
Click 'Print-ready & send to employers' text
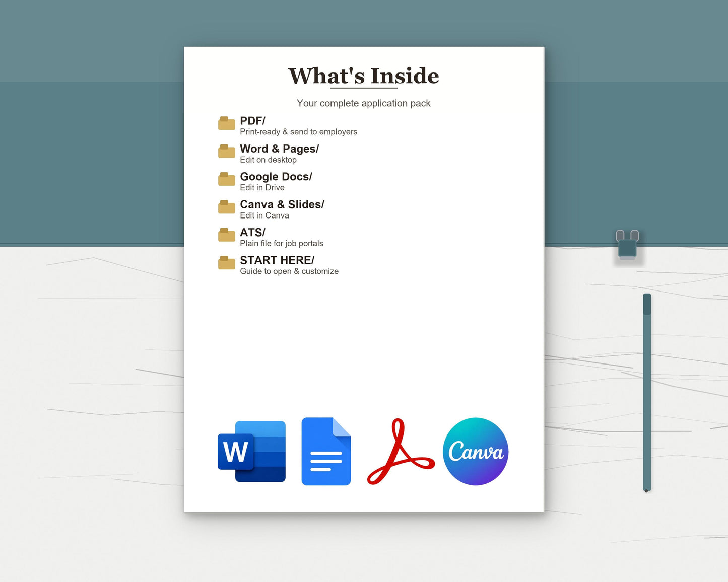click(x=299, y=132)
